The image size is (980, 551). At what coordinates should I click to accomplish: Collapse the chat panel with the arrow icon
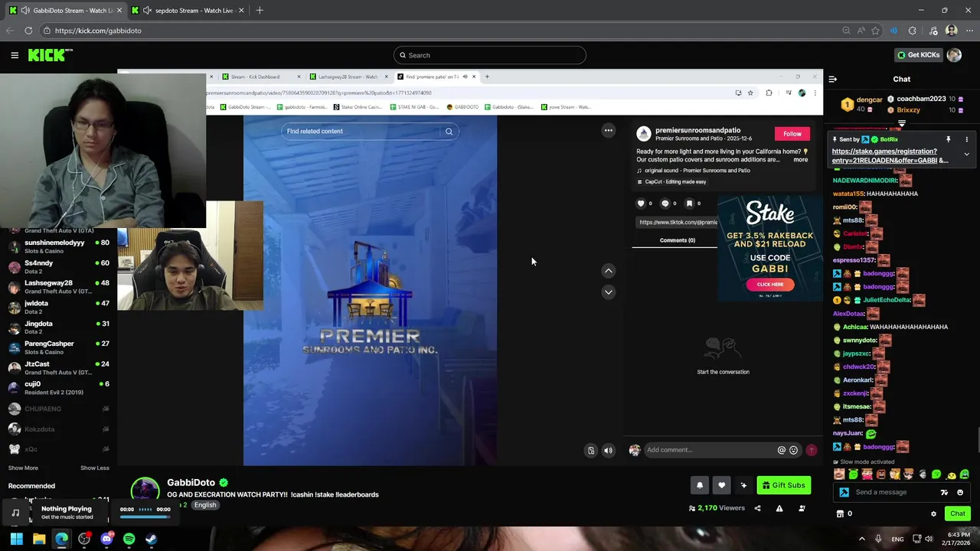point(833,79)
